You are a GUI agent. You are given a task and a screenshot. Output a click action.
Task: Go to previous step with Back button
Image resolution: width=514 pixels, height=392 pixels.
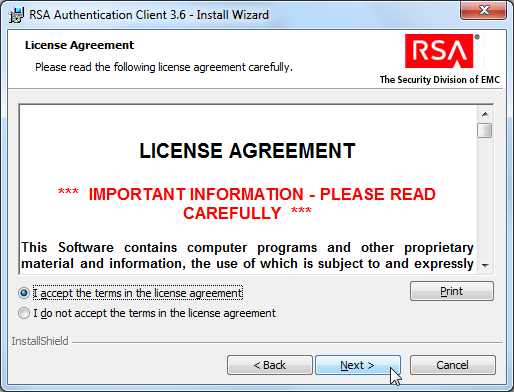[x=270, y=365]
